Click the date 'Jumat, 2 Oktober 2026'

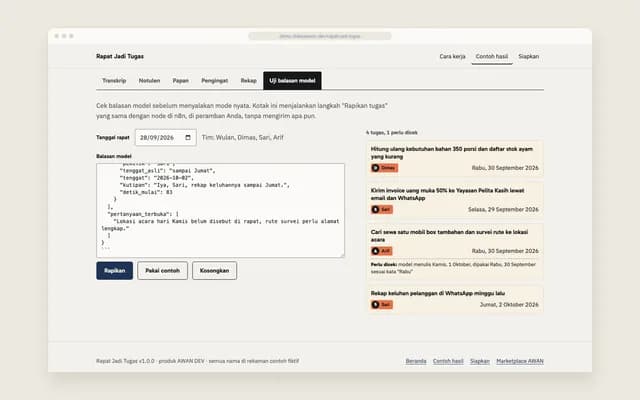point(509,305)
